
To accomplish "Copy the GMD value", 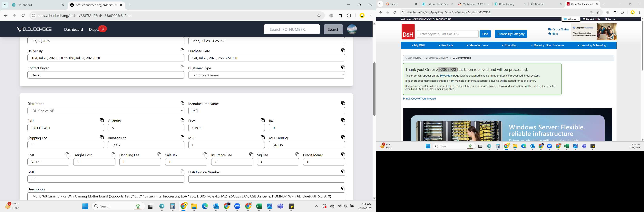I will (182, 171).
